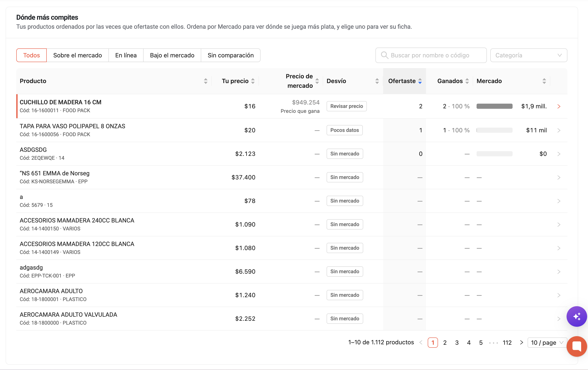Sort by Desvío column arrows
The height and width of the screenshot is (370, 588).
[x=377, y=81]
